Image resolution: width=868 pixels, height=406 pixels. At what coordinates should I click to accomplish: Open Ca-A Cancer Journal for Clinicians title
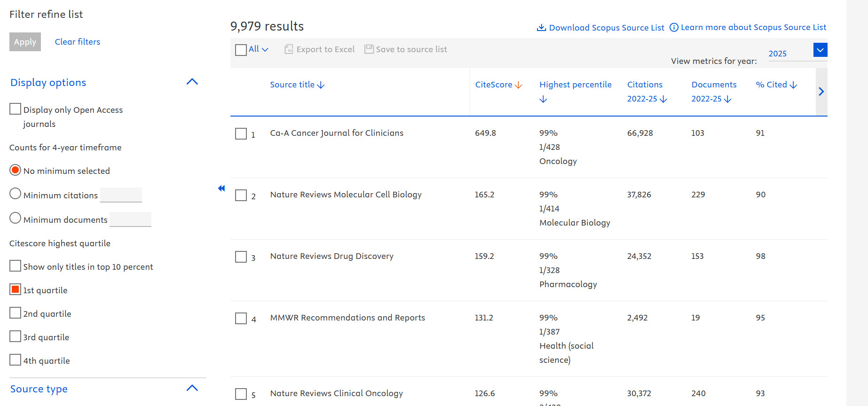[x=337, y=133]
